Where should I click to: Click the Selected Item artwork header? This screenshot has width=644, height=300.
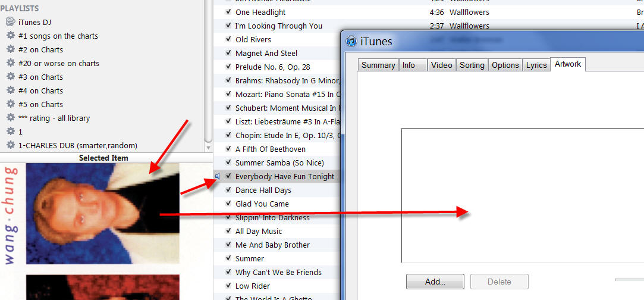tap(103, 158)
